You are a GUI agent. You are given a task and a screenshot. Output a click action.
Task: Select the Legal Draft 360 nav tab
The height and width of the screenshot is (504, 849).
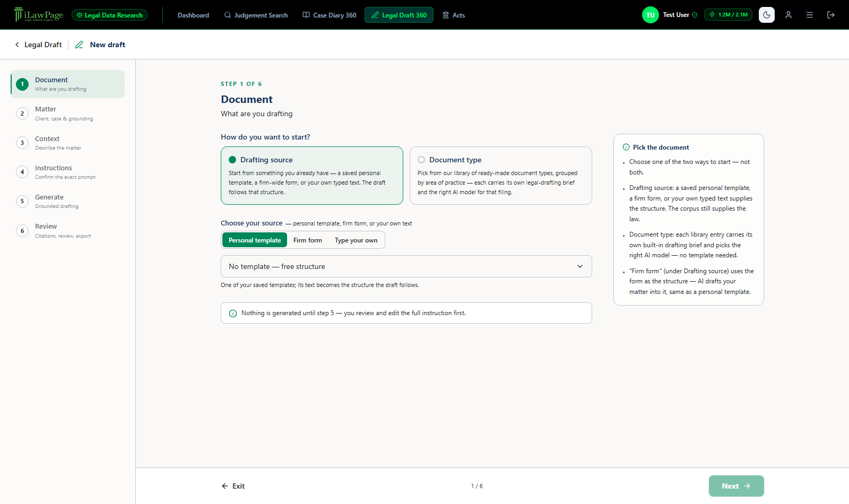399,15
